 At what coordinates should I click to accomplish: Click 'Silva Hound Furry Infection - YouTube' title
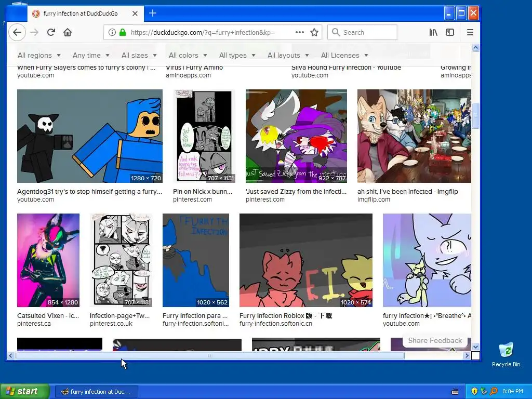pyautogui.click(x=346, y=68)
